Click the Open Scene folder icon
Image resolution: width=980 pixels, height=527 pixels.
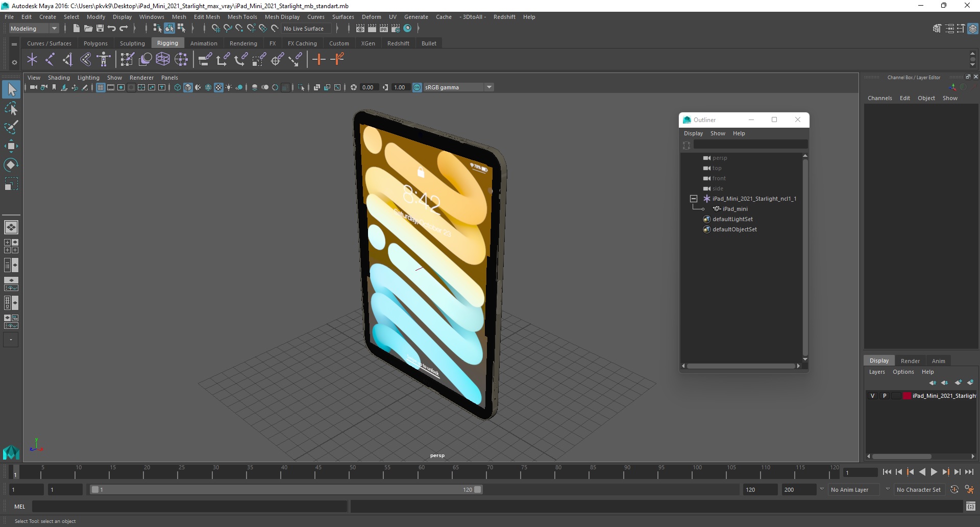(x=88, y=29)
